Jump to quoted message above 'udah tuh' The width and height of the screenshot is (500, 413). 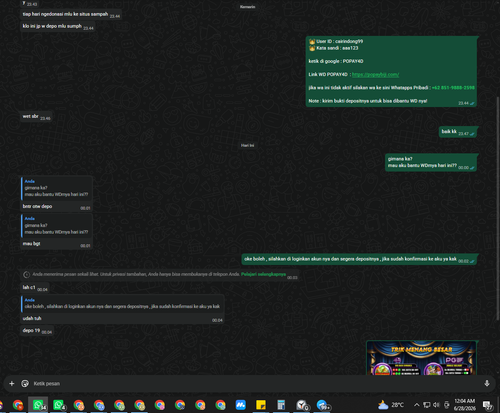tap(122, 303)
